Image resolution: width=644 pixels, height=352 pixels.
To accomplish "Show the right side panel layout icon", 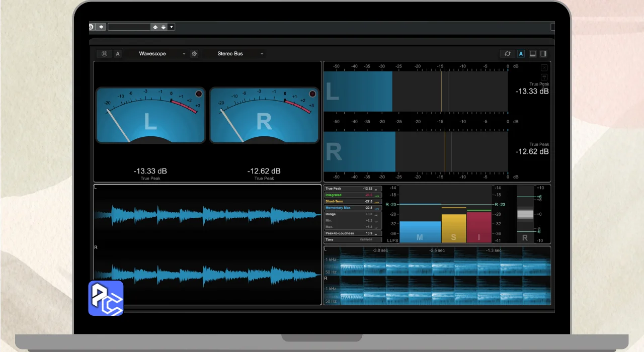I will coord(543,54).
